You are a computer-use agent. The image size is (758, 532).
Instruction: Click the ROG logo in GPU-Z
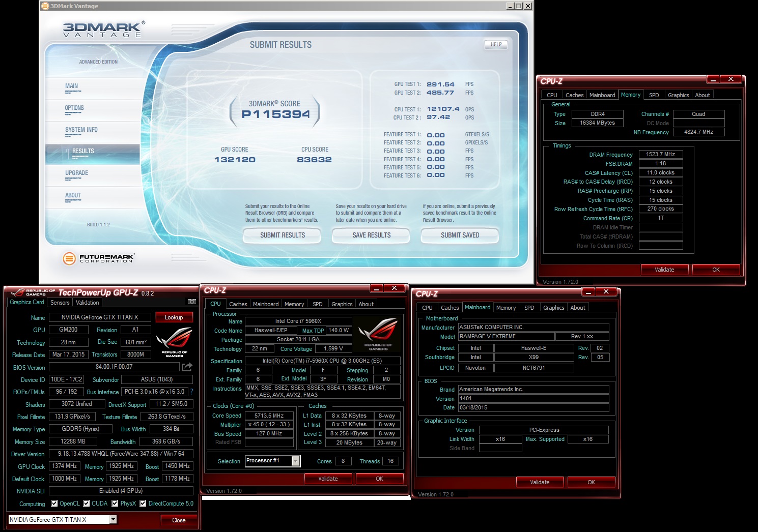click(174, 342)
